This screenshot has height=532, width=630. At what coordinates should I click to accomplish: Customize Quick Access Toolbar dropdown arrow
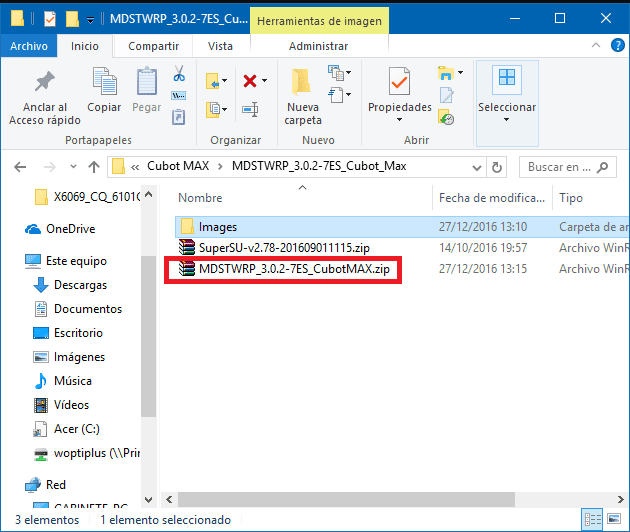click(90, 20)
